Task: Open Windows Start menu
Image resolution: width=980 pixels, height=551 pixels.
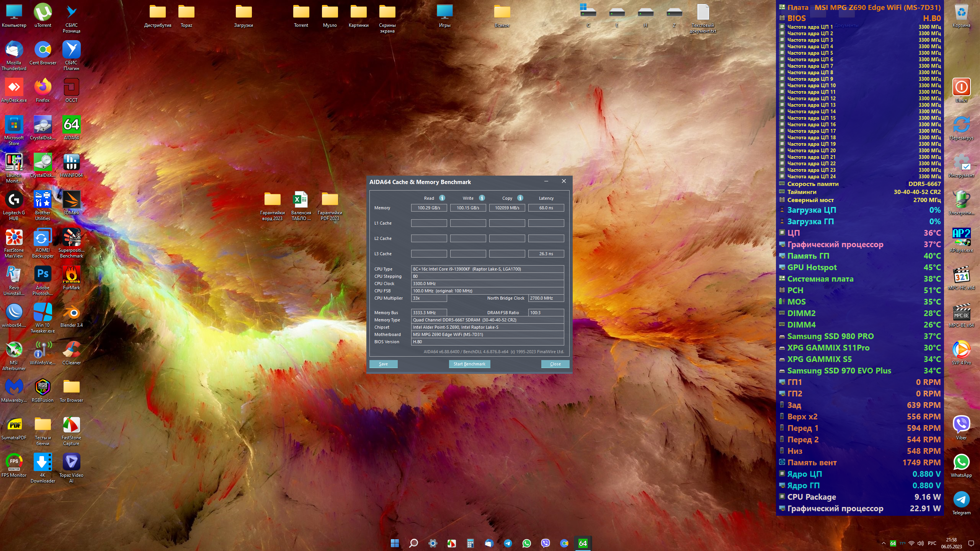Action: tap(395, 543)
